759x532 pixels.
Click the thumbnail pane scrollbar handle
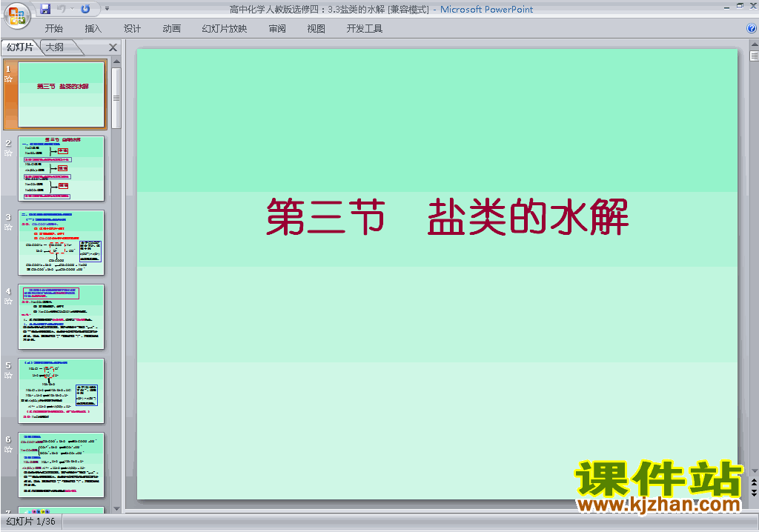(116, 99)
